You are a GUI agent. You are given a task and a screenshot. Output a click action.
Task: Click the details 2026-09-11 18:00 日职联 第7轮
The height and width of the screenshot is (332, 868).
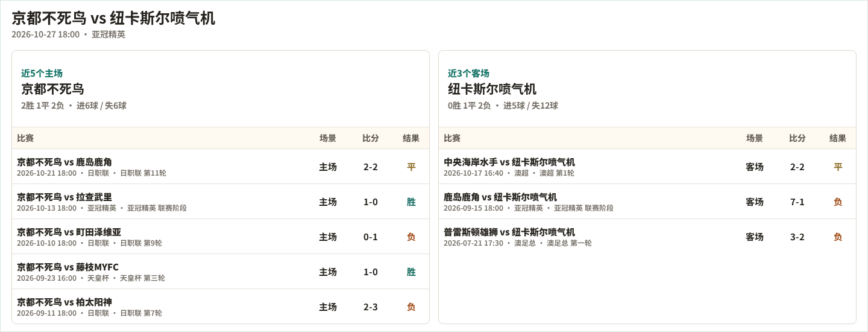pos(89,313)
